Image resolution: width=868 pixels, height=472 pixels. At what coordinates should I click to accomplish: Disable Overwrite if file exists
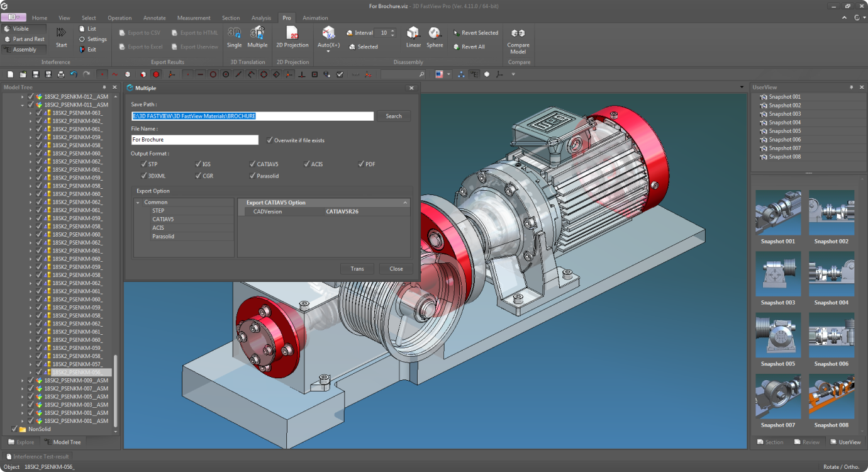pyautogui.click(x=270, y=140)
